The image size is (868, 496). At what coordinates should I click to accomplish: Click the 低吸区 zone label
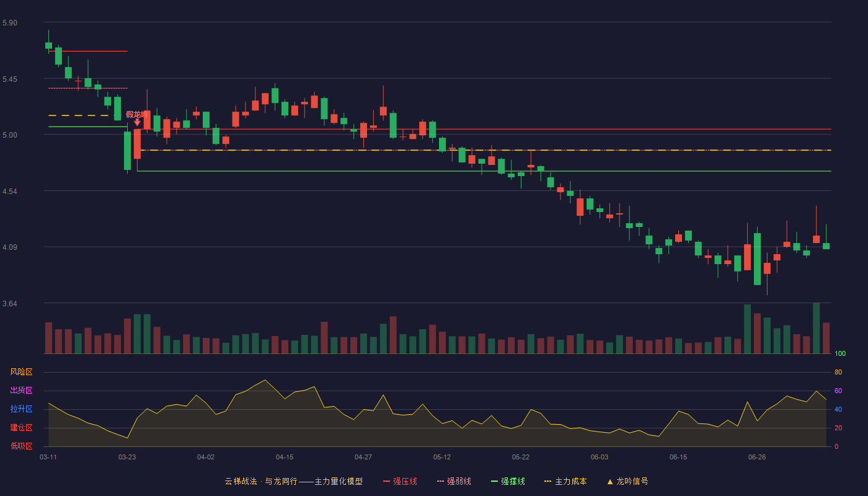(x=21, y=446)
